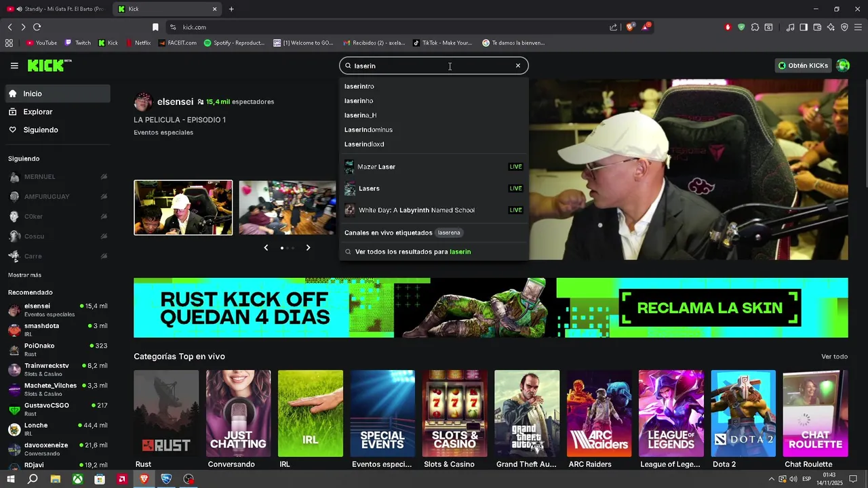Open the Windows Start menu
Image resolution: width=868 pixels, height=488 pixels.
10,479
